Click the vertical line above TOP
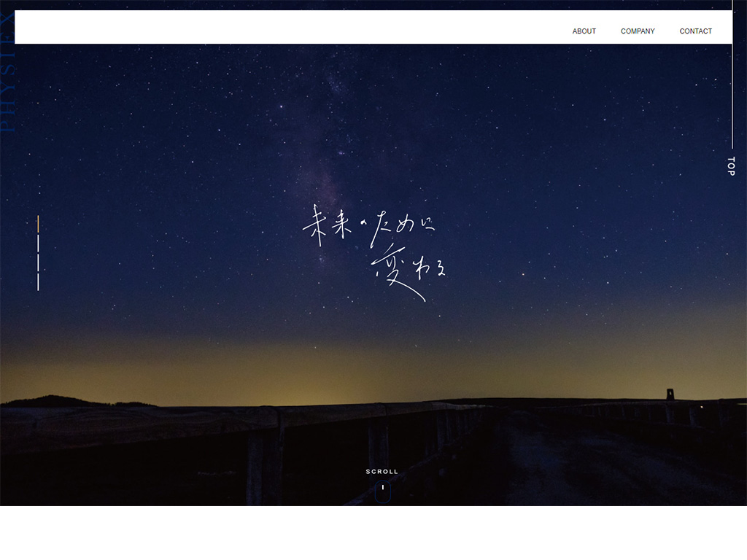 pos(732,95)
